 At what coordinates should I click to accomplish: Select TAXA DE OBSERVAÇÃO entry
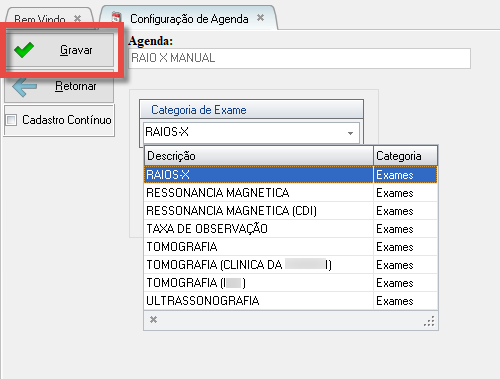click(x=291, y=229)
